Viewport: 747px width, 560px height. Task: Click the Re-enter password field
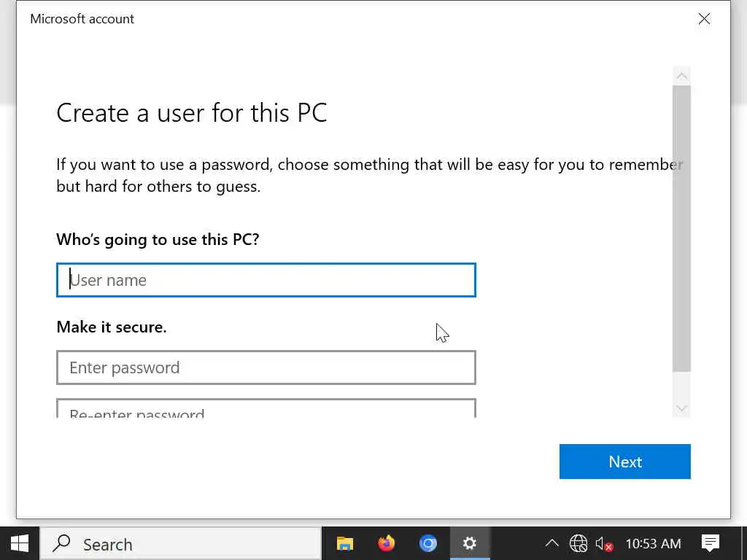point(266,408)
